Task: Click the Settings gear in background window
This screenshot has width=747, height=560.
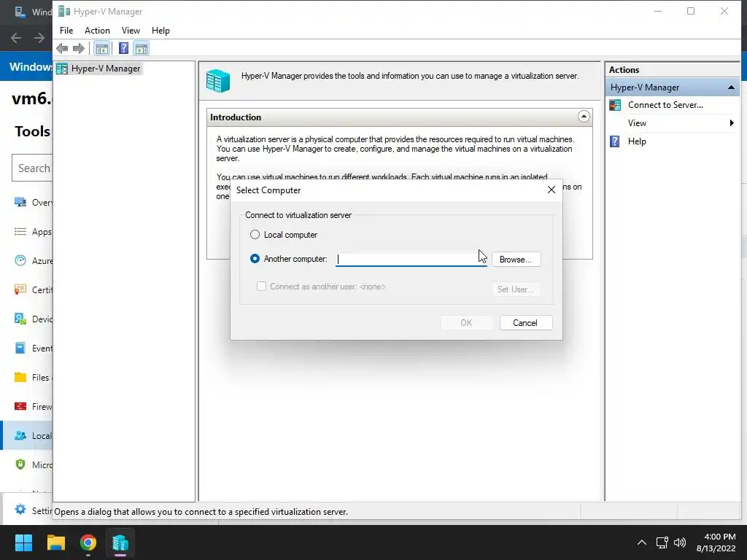Action: click(20, 510)
